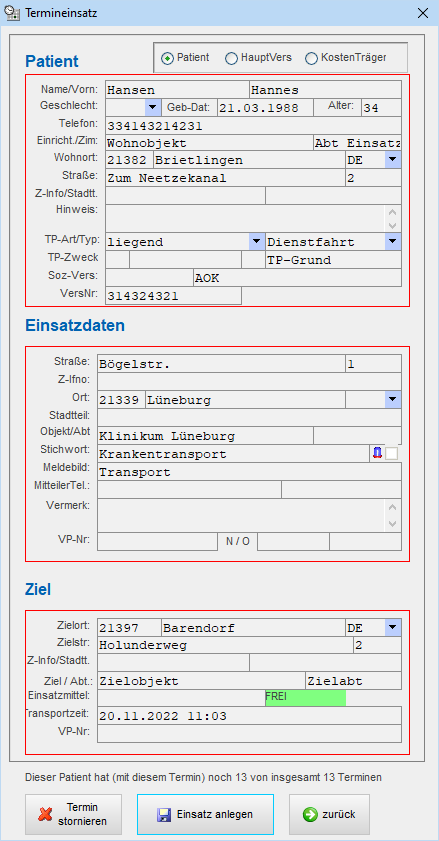Image resolution: width=439 pixels, height=841 pixels.
Task: Click the floppy disk icon on Einsatz anlegen
Action: [164, 815]
